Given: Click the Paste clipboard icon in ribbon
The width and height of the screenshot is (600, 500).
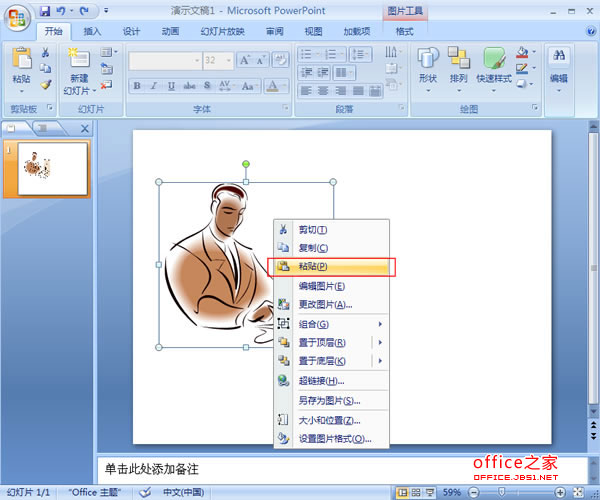Looking at the screenshot, I should [x=21, y=59].
